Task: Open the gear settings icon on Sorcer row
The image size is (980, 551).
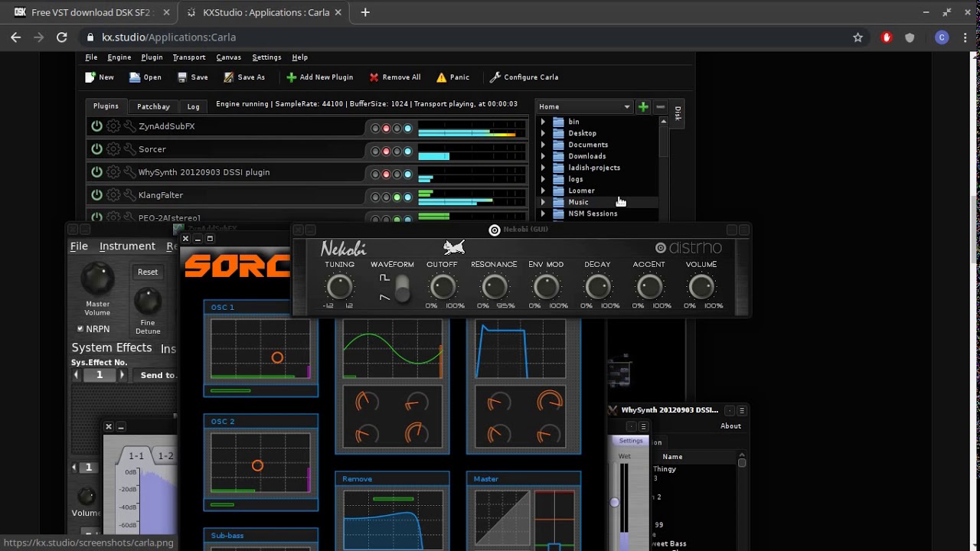Action: (x=113, y=149)
